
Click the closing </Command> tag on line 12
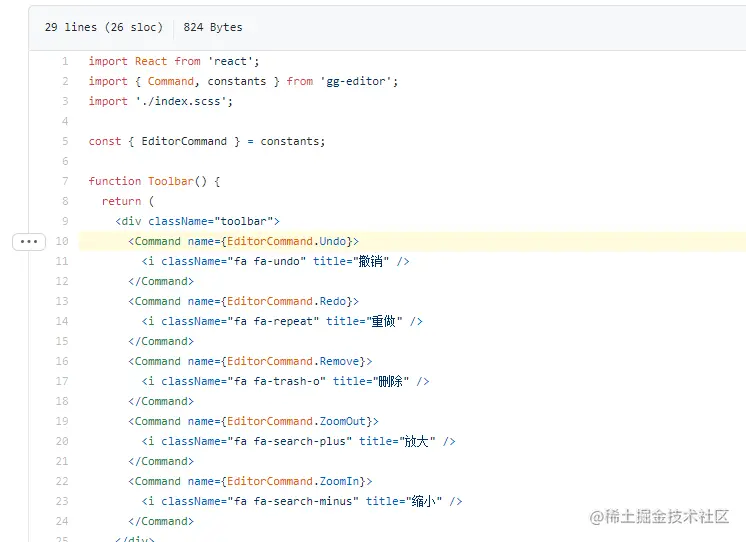click(x=161, y=281)
